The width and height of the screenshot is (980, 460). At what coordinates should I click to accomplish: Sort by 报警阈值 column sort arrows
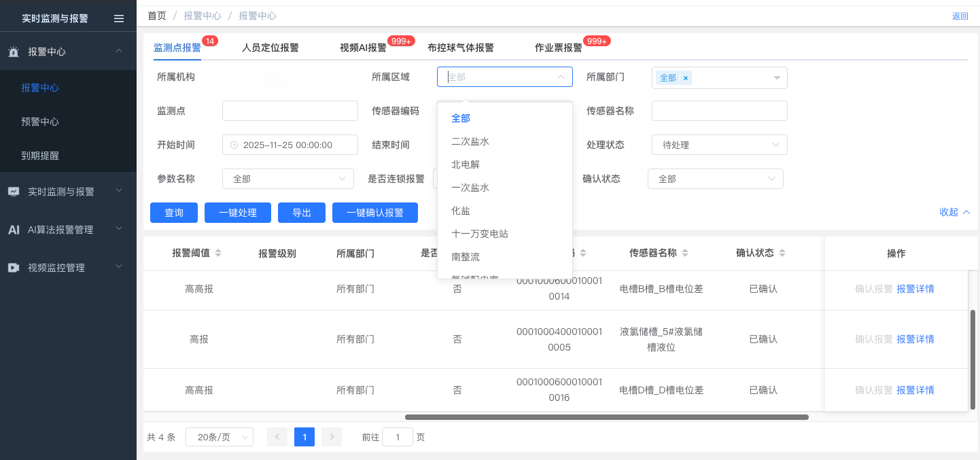pos(218,253)
